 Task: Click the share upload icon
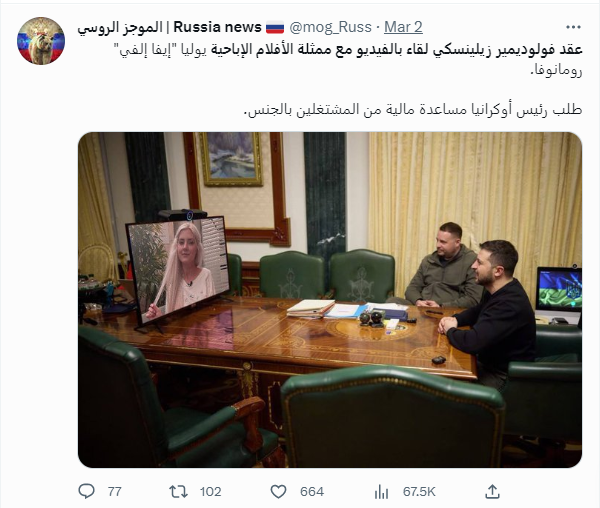(492, 492)
